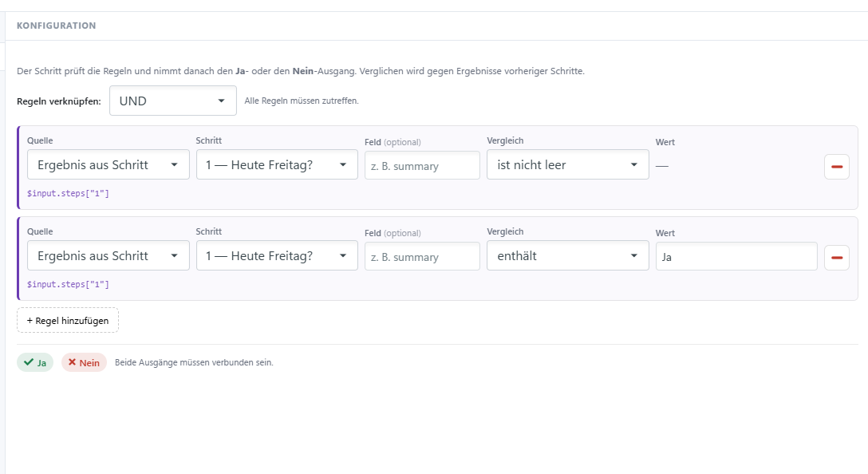Remove the second rule with 'enthält'
Screen dimensions: 868x474
coord(836,258)
